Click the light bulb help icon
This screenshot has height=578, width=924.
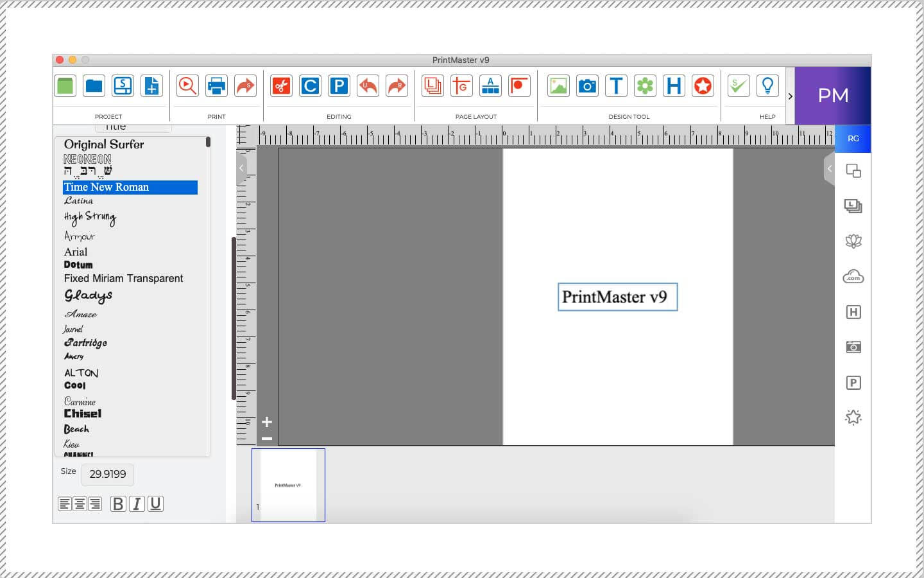click(767, 85)
